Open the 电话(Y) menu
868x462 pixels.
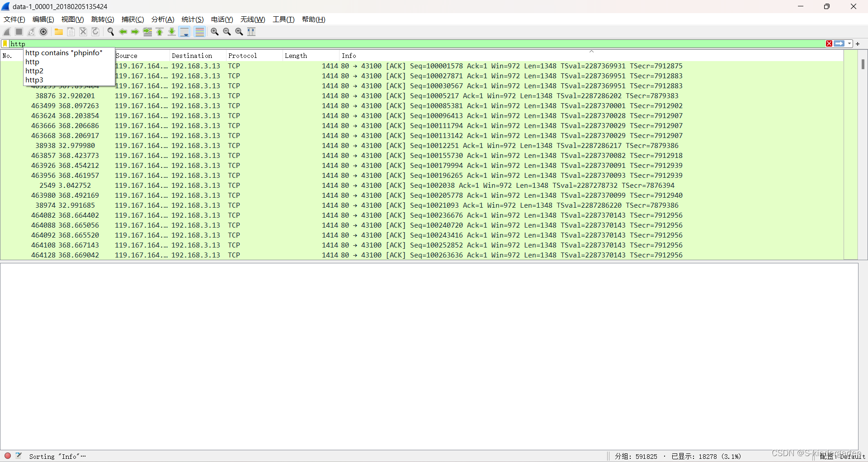point(222,19)
